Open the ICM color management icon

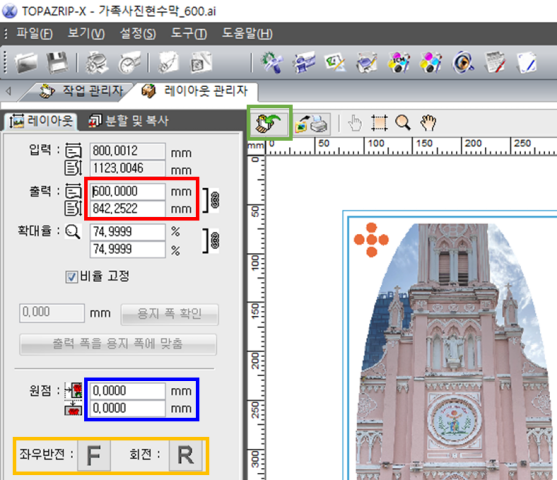399,63
